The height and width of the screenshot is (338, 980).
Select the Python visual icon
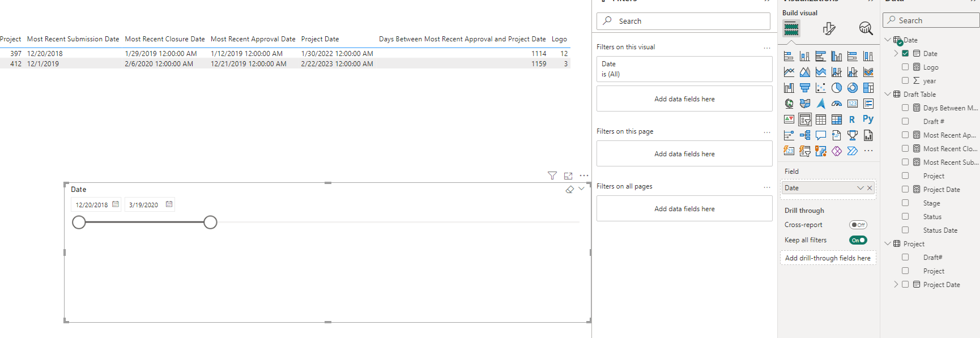868,119
